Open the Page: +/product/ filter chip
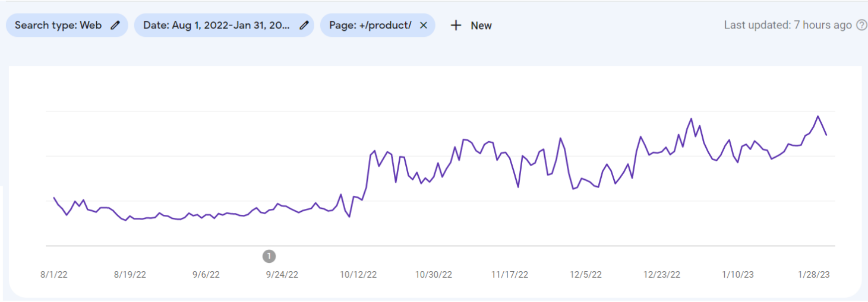The height and width of the screenshot is (302, 868). click(378, 26)
